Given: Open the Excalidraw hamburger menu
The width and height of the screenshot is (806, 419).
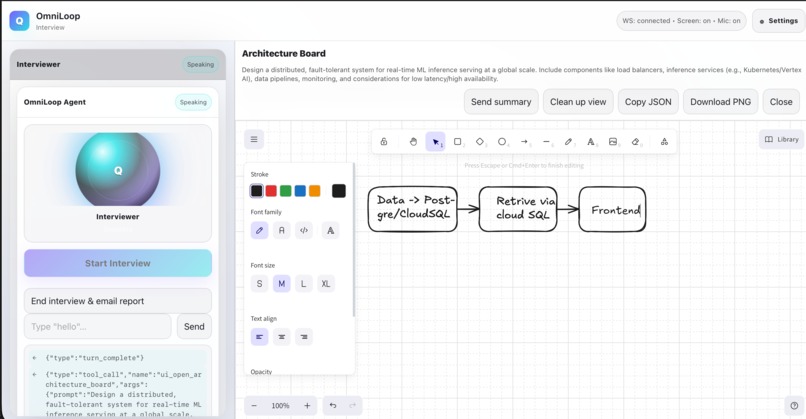Looking at the screenshot, I should [x=254, y=139].
